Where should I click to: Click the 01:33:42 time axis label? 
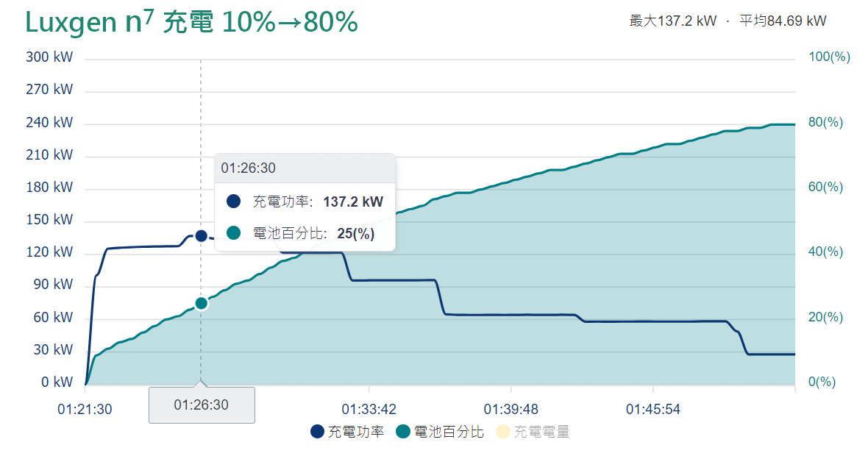pyautogui.click(x=369, y=409)
